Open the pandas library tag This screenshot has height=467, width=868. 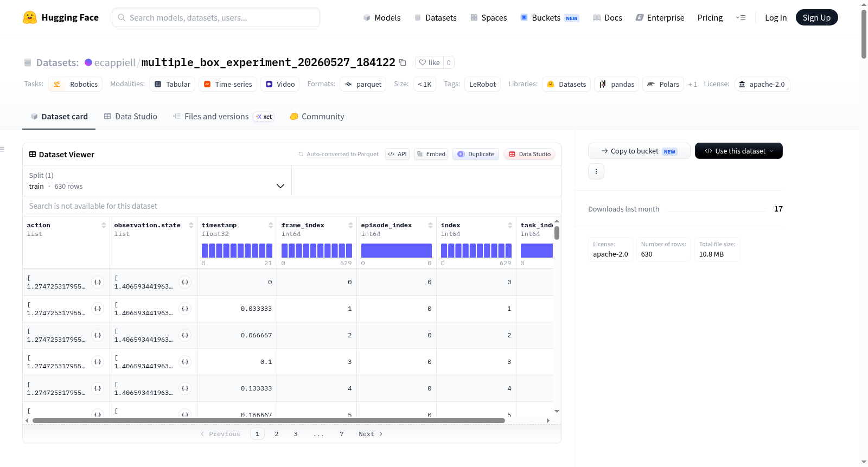pos(617,84)
